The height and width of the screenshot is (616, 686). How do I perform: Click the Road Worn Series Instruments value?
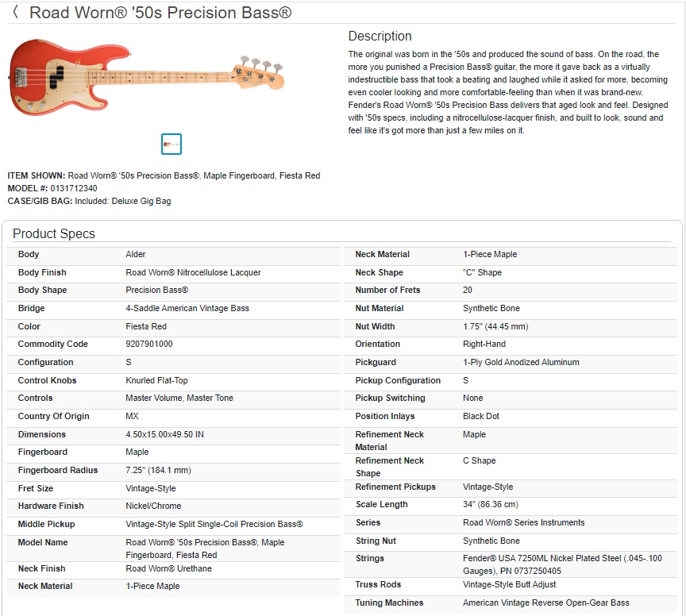(x=523, y=522)
